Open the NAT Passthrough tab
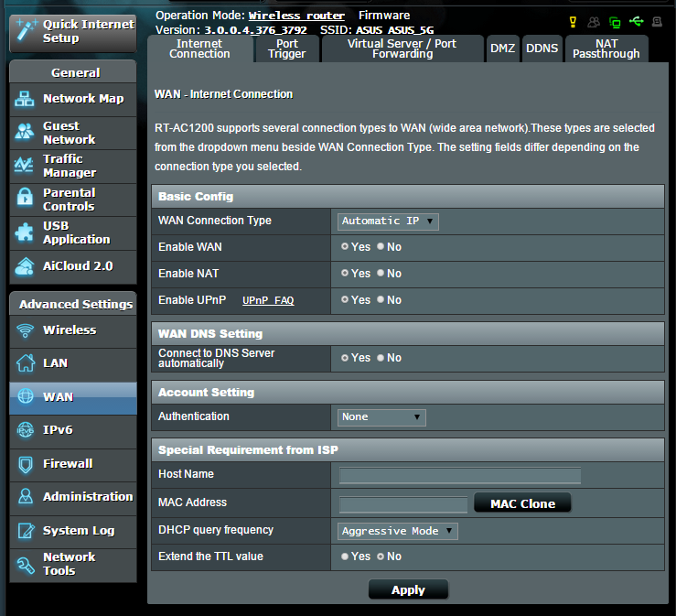676x616 pixels. [606, 49]
